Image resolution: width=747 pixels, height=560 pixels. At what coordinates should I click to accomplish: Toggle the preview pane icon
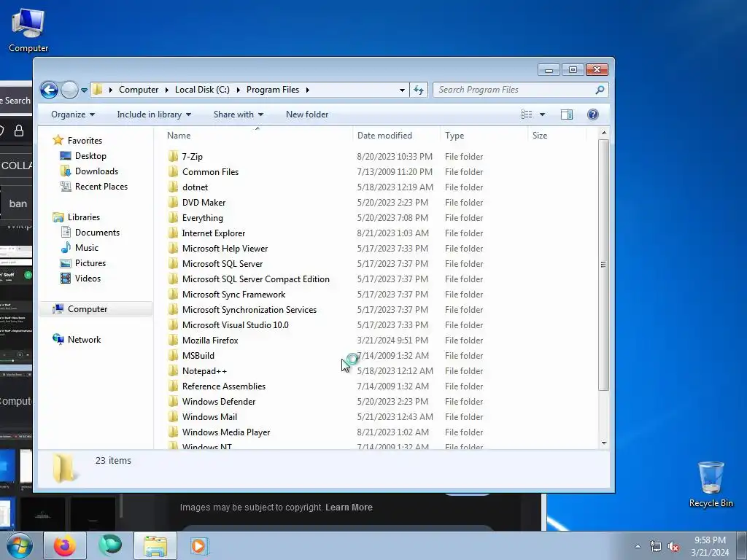click(x=566, y=114)
